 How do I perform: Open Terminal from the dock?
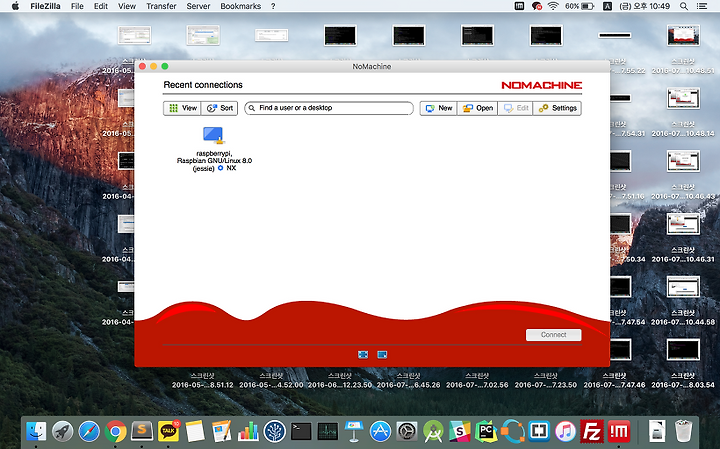click(301, 432)
